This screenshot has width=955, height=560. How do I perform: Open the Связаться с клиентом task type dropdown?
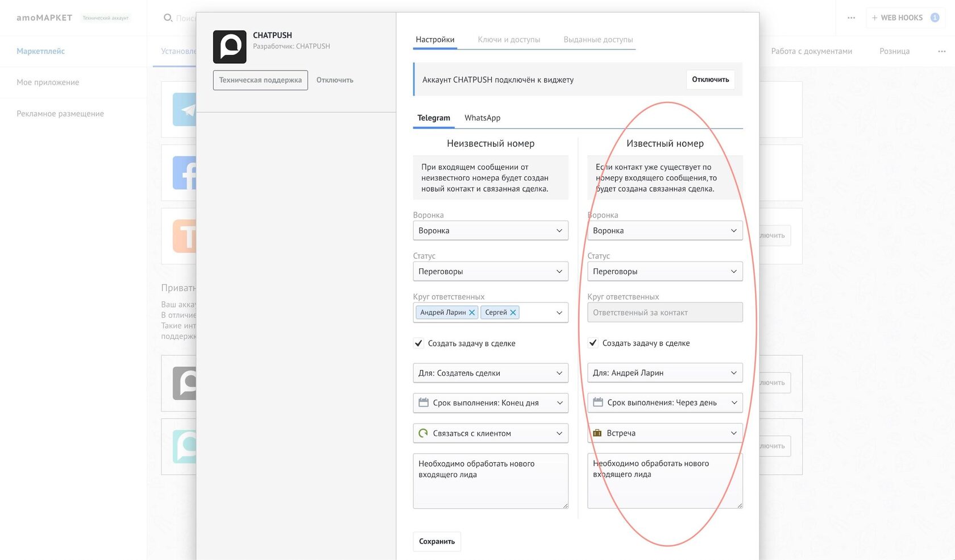[491, 433]
